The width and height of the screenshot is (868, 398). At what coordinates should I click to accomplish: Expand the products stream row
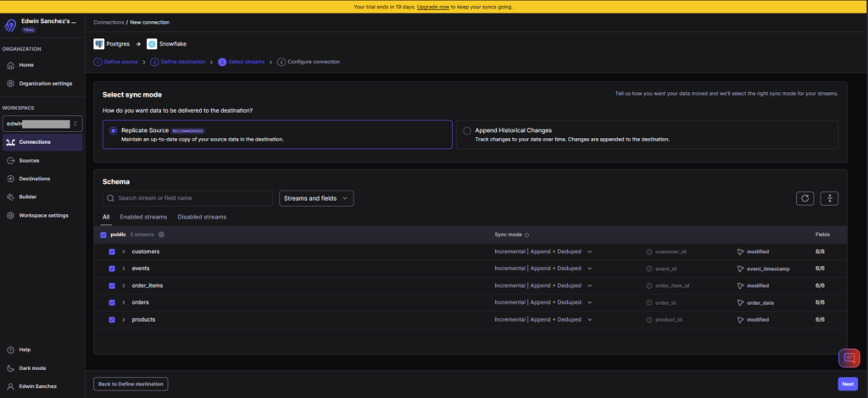click(x=124, y=320)
